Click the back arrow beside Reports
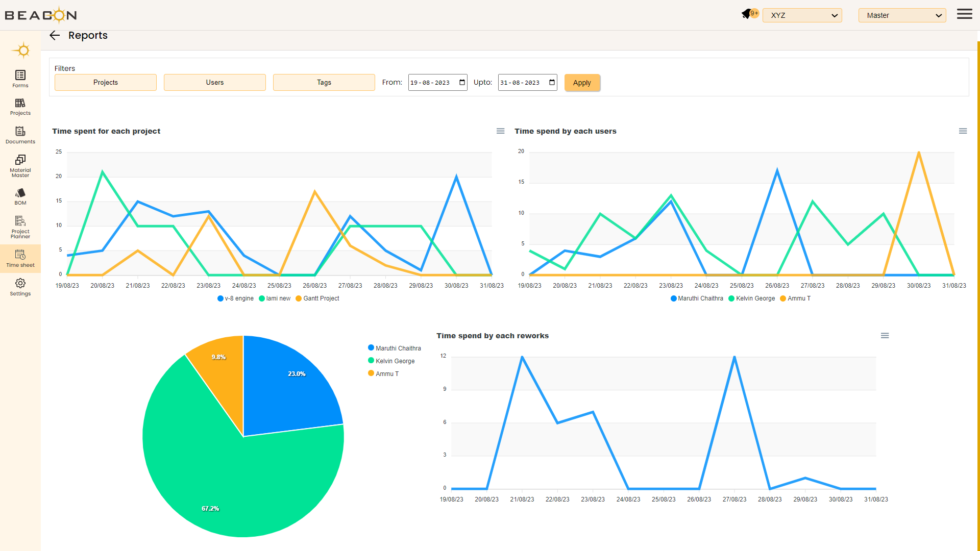Image resolution: width=980 pixels, height=551 pixels. (x=55, y=35)
